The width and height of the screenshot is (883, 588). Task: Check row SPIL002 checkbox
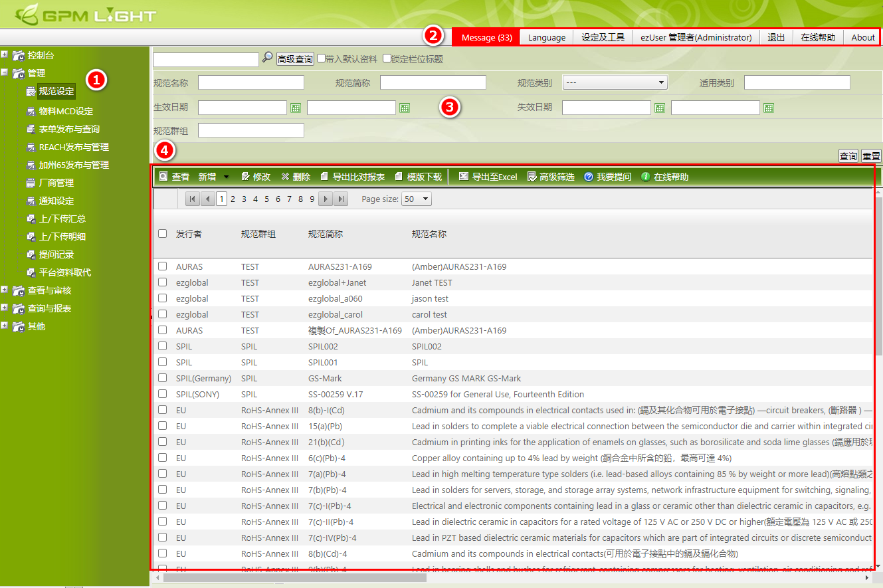click(163, 346)
